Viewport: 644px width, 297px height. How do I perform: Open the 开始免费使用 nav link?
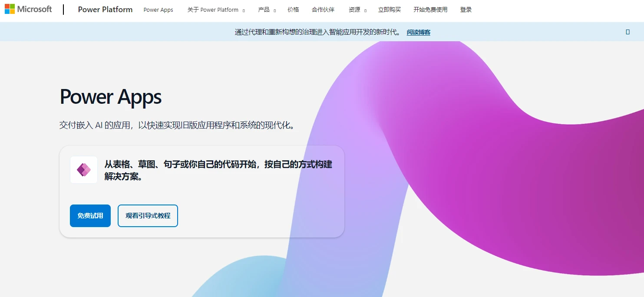click(x=430, y=10)
